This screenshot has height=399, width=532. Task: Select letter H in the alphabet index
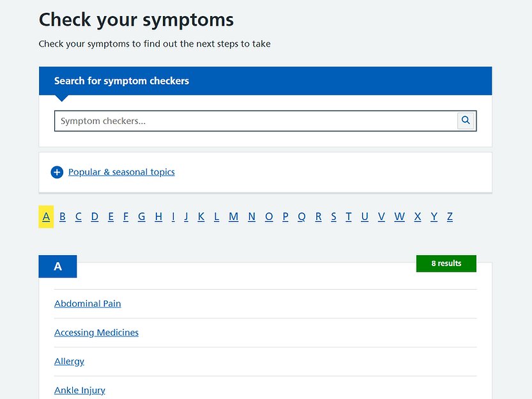[158, 217]
